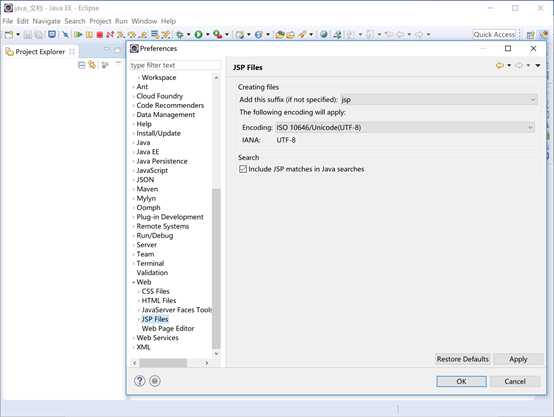The width and height of the screenshot is (554, 417).
Task: Open the terminal console toolbar icon
Action: pos(52,34)
